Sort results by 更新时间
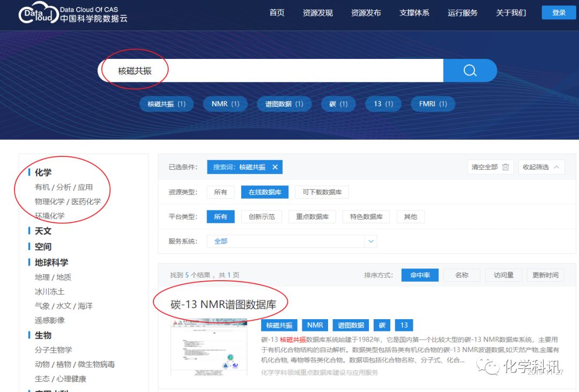579x392 pixels. point(545,275)
